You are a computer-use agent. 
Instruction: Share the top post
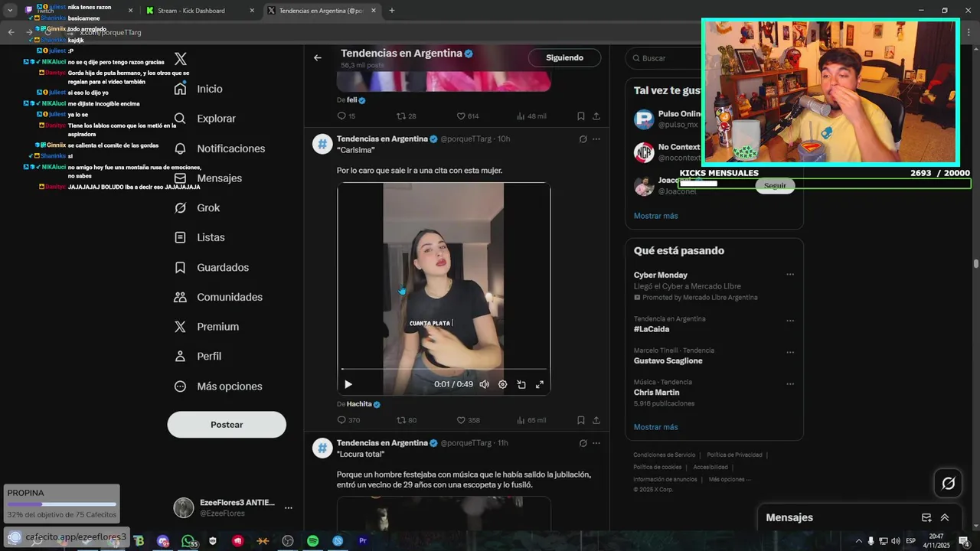click(596, 116)
